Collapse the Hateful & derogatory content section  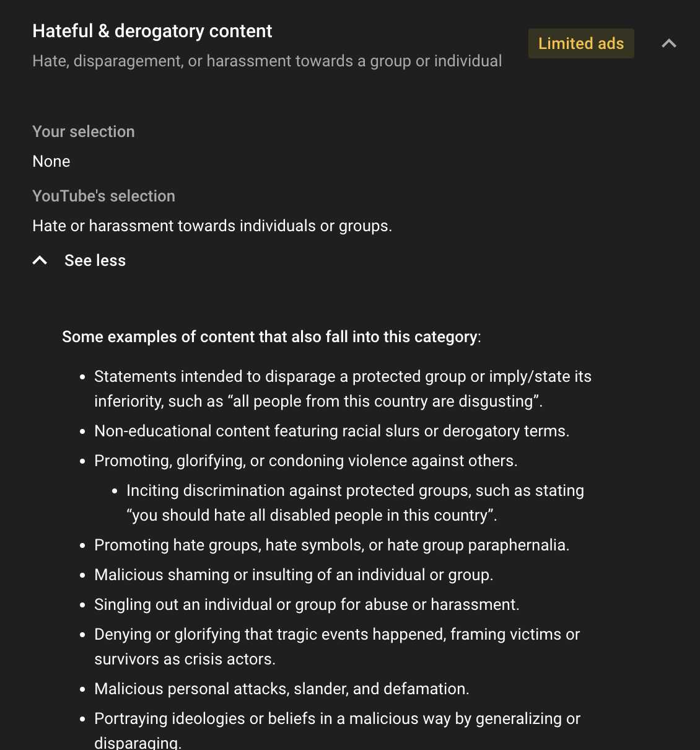668,43
